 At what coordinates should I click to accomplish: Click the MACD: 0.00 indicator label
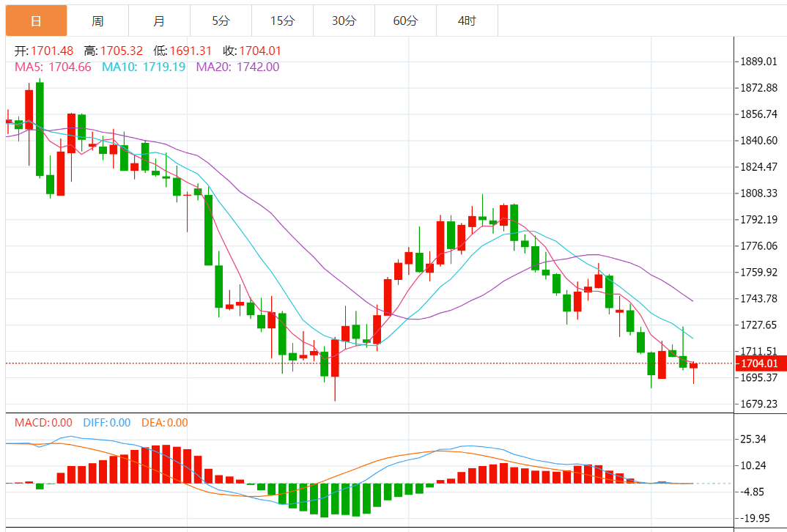[44, 423]
